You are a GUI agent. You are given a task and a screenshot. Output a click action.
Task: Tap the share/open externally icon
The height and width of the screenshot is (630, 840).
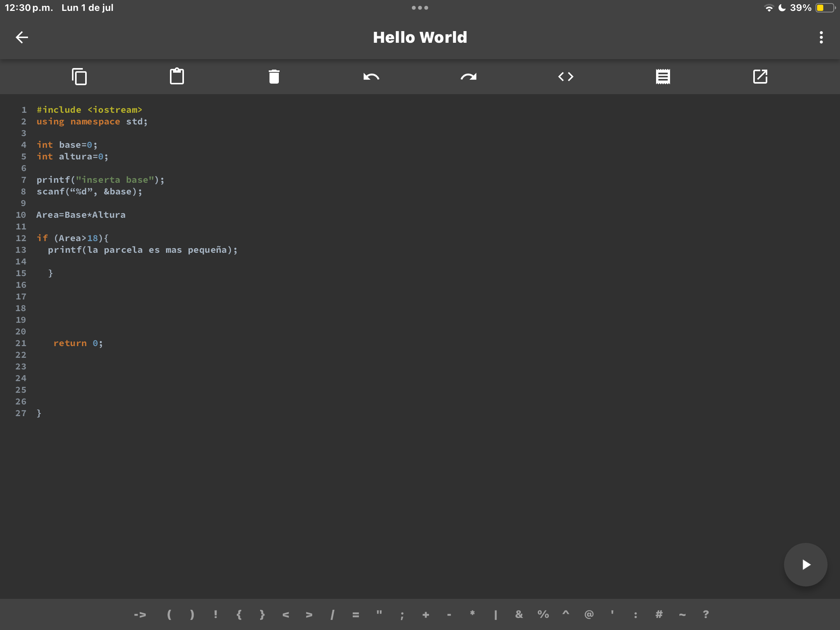(760, 77)
